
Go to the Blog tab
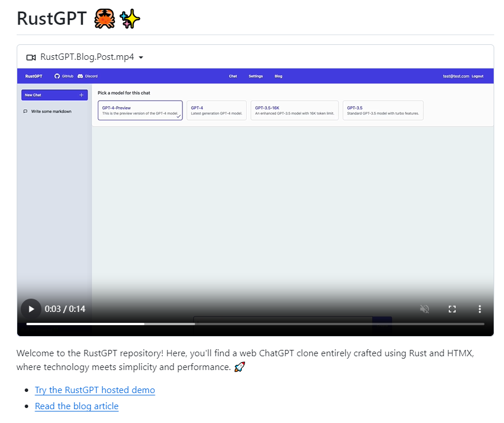click(x=278, y=76)
